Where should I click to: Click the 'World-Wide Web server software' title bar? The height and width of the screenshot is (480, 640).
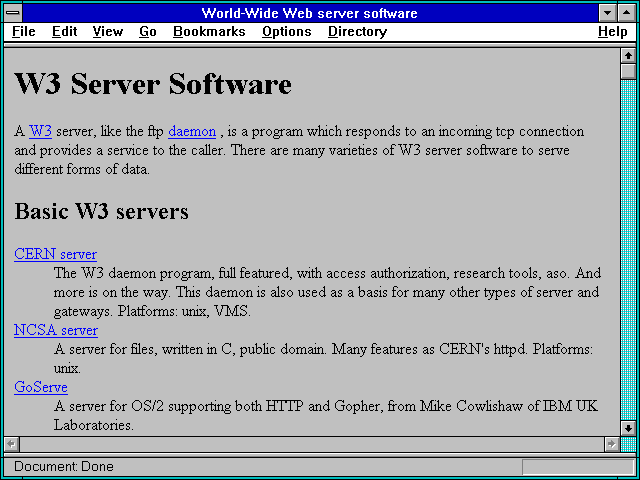309,13
